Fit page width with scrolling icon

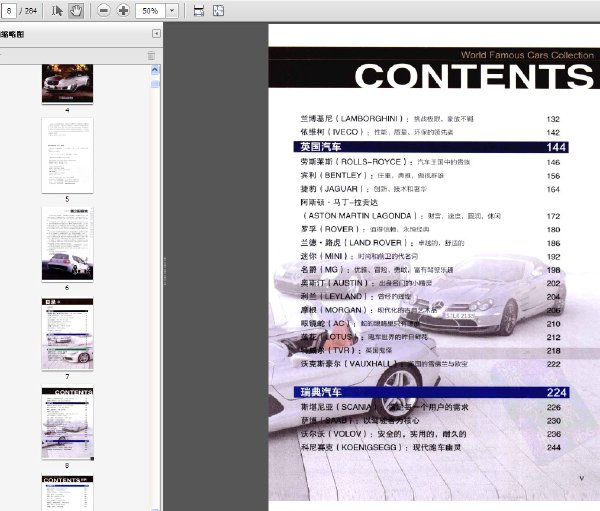(199, 11)
